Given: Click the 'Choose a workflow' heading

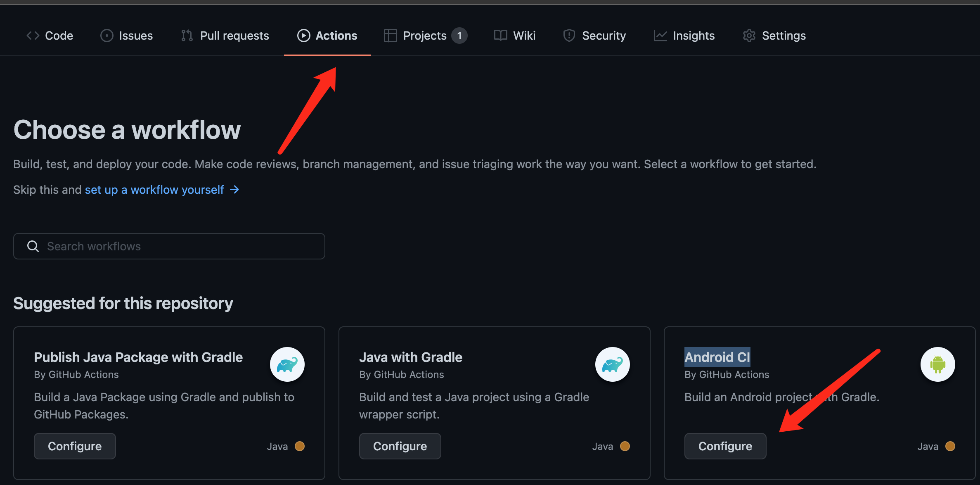Looking at the screenshot, I should (127, 130).
